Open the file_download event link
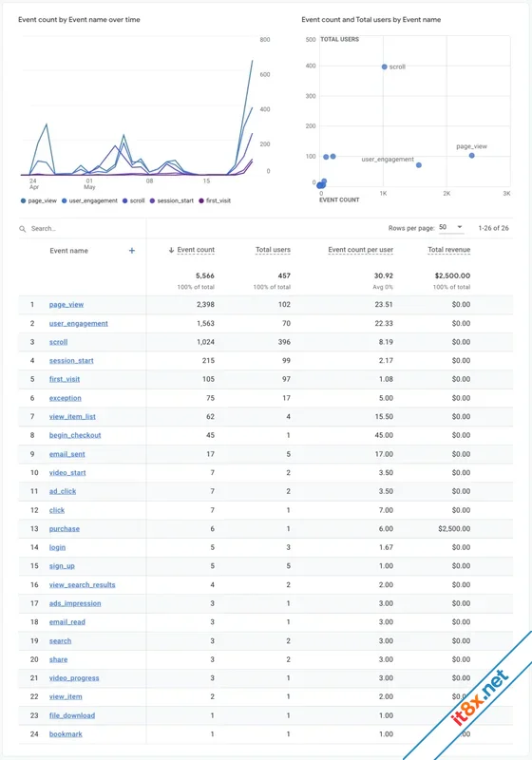Screen dimensions: 532x760 tap(71, 715)
